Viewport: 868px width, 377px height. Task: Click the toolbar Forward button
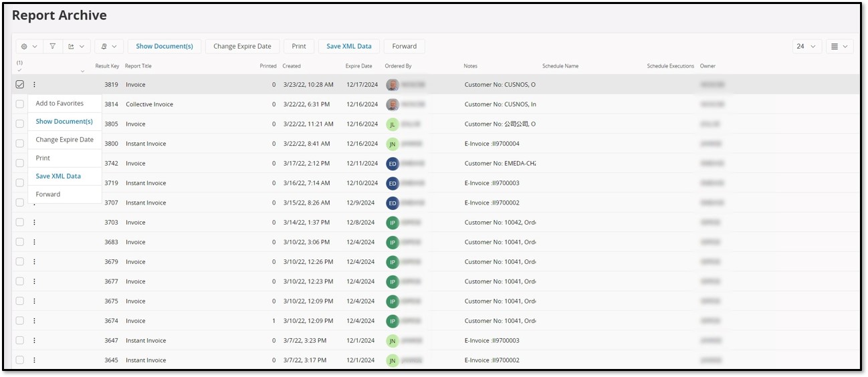click(x=405, y=46)
